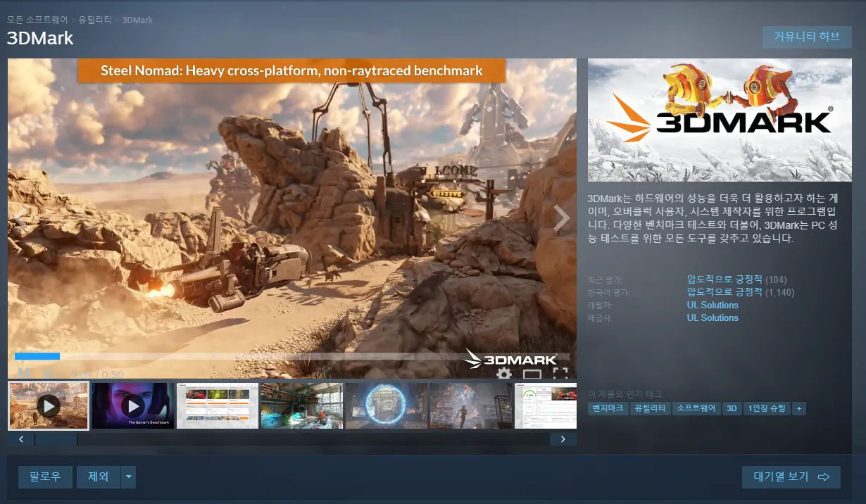
Task: View the industrial warehouse scene thumbnail
Action: coord(302,405)
